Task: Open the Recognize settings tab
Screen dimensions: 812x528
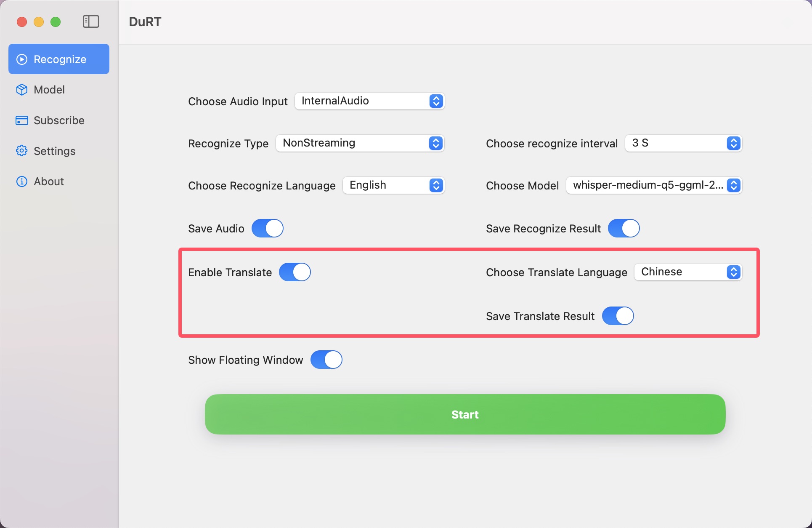Action: tap(58, 59)
